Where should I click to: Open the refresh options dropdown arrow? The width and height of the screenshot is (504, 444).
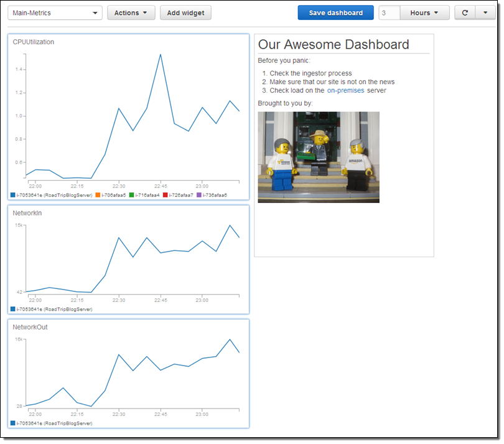pyautogui.click(x=485, y=13)
